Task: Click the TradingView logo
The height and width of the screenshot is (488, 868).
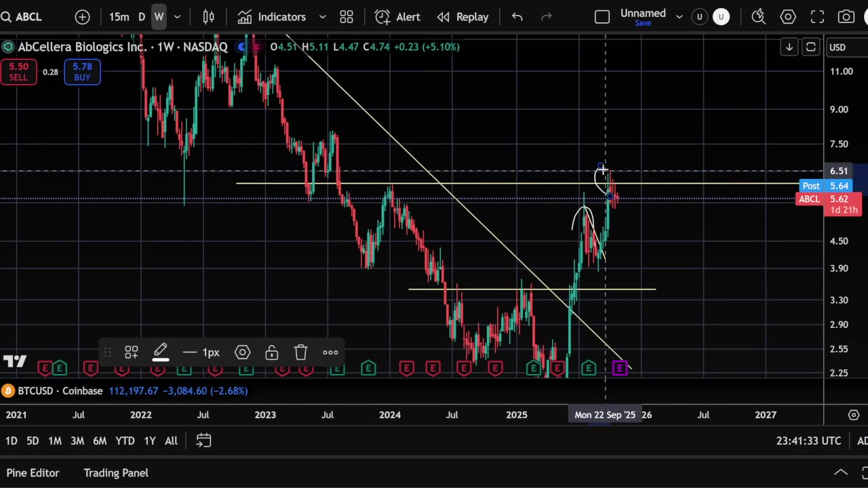Action: pos(14,362)
